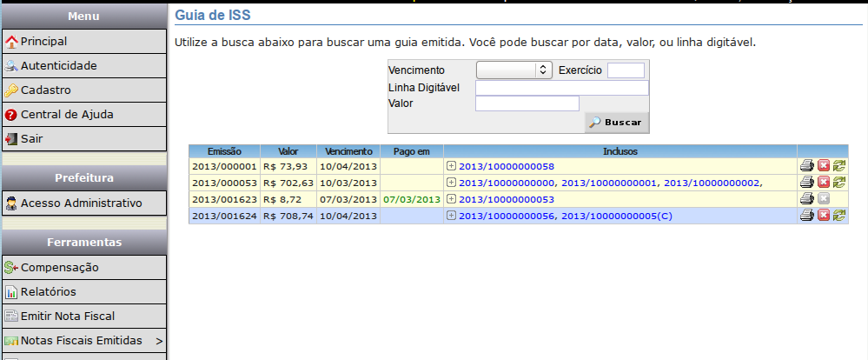Screen dimensions: 868x360
Task: Expand included items of guia 2013/000053
Action: (x=451, y=183)
